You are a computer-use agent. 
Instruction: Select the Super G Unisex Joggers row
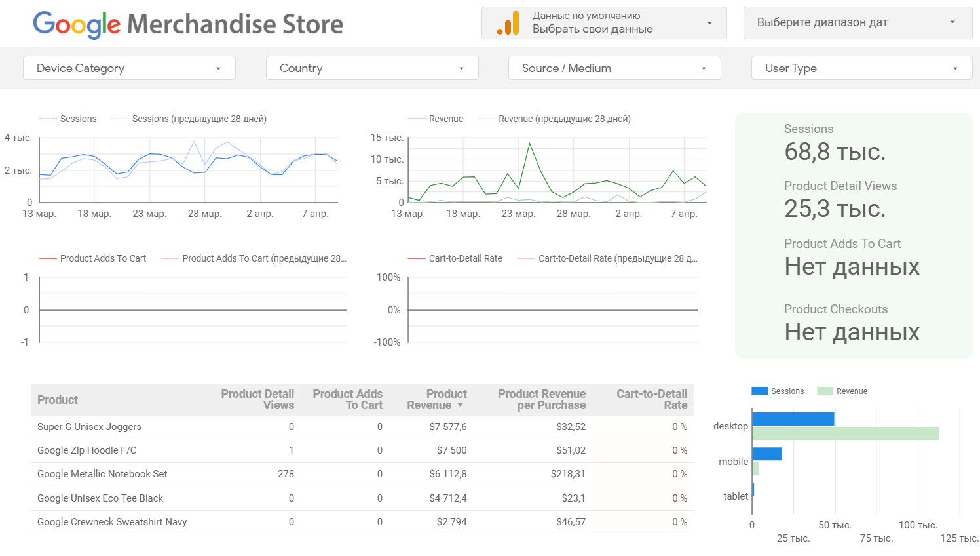tap(89, 427)
